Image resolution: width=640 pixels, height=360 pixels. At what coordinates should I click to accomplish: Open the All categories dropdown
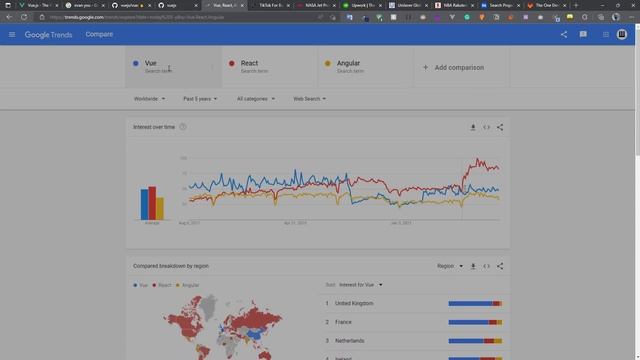pyautogui.click(x=256, y=99)
